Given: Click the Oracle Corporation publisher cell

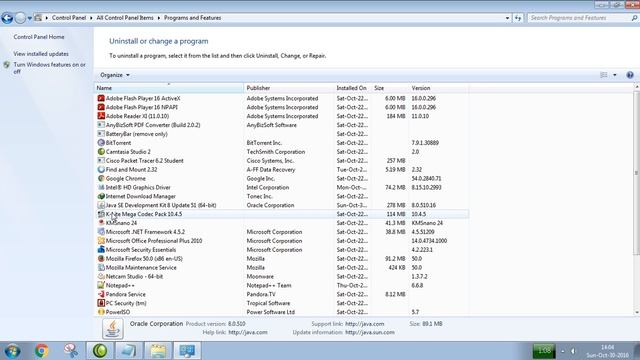Looking at the screenshot, I should (x=270, y=205).
